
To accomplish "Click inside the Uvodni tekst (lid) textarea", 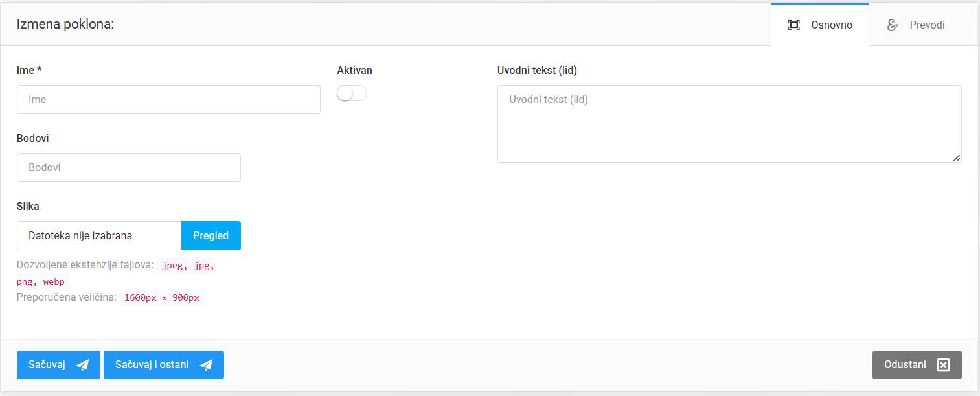I will point(729,124).
